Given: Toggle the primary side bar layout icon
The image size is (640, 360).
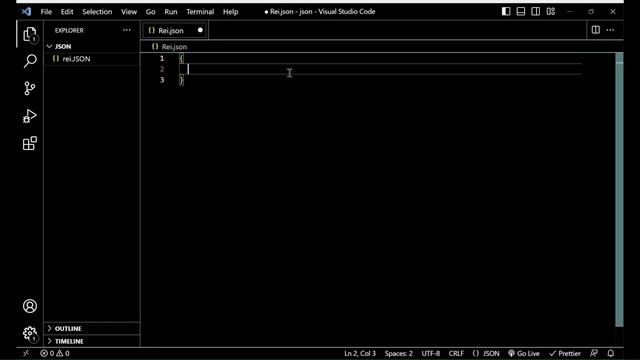Looking at the screenshot, I should coord(506,11).
